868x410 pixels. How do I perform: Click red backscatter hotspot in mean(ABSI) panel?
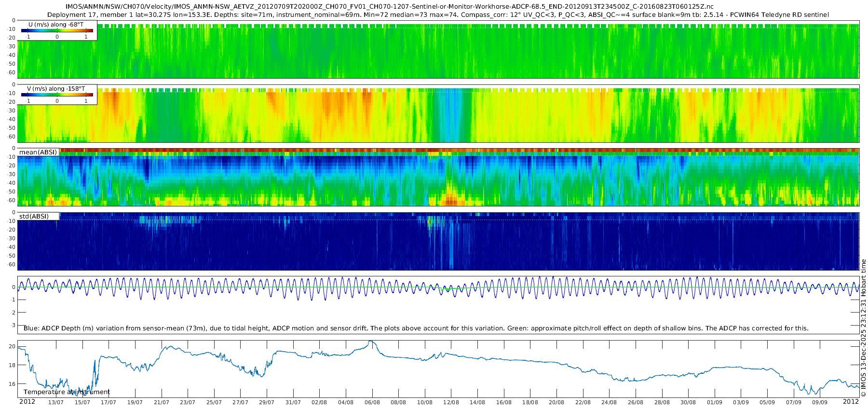click(x=451, y=199)
